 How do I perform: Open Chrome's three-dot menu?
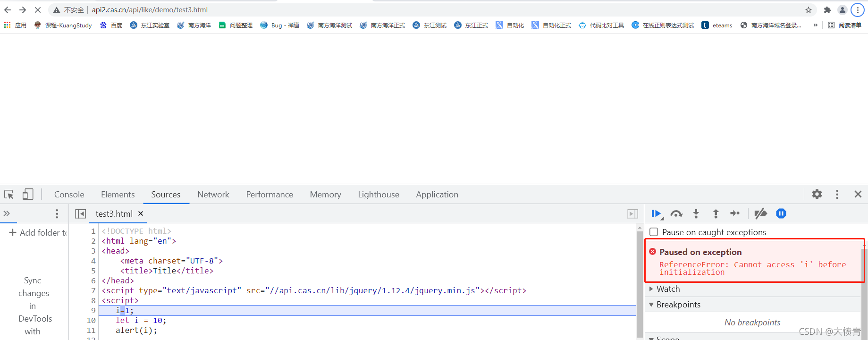[x=858, y=10]
